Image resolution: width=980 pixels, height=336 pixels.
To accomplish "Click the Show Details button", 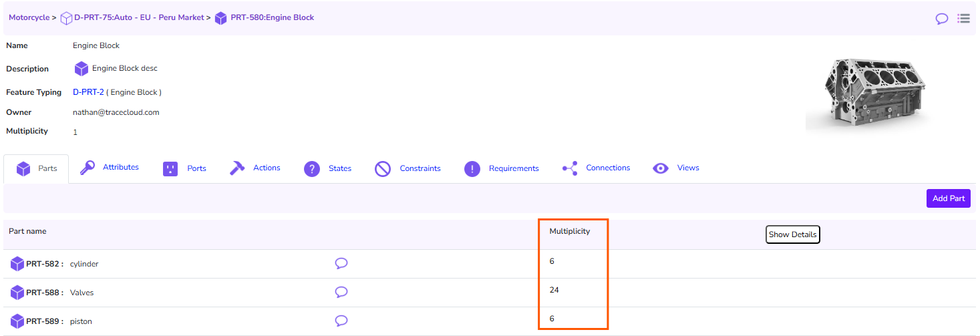I will click(x=792, y=234).
